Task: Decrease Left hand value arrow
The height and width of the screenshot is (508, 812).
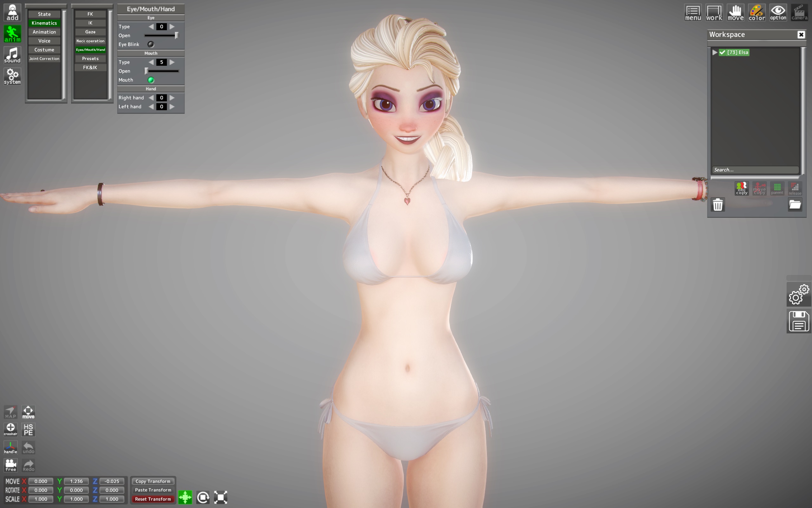Action: [x=151, y=106]
